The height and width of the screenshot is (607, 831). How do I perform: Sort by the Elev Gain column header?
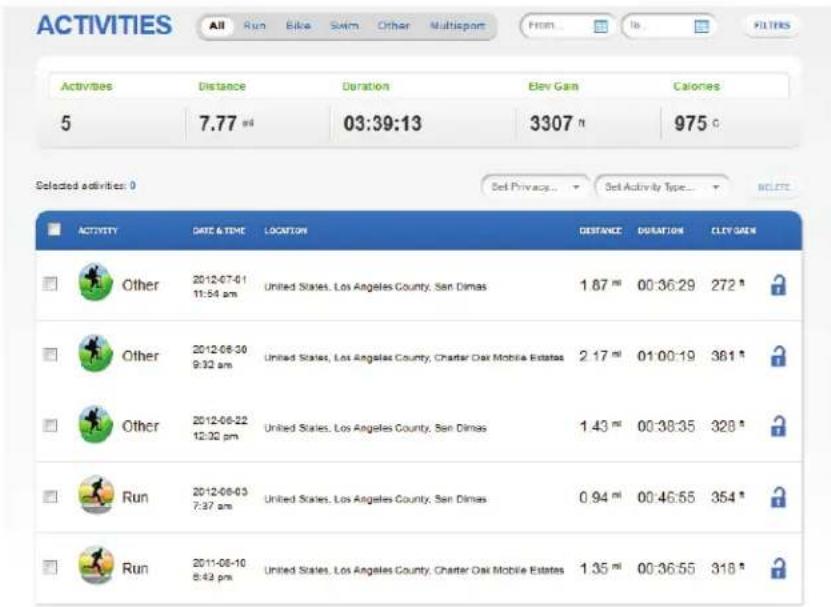click(x=733, y=231)
